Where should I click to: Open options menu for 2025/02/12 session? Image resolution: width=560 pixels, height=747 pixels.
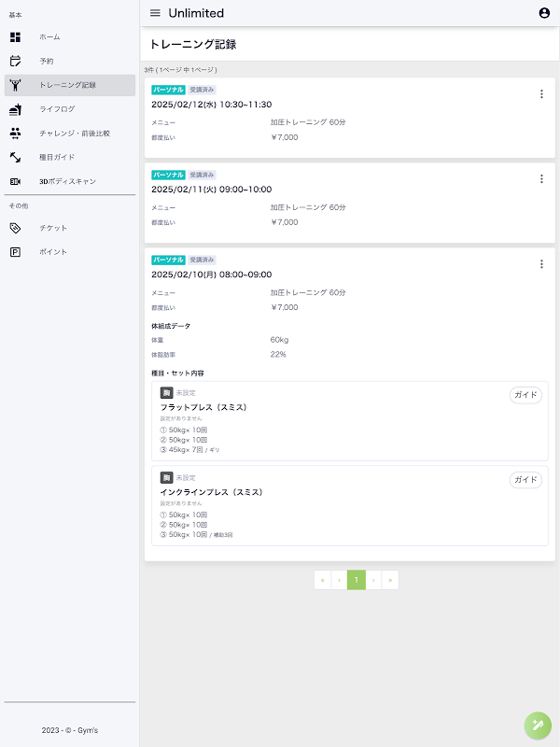click(541, 94)
